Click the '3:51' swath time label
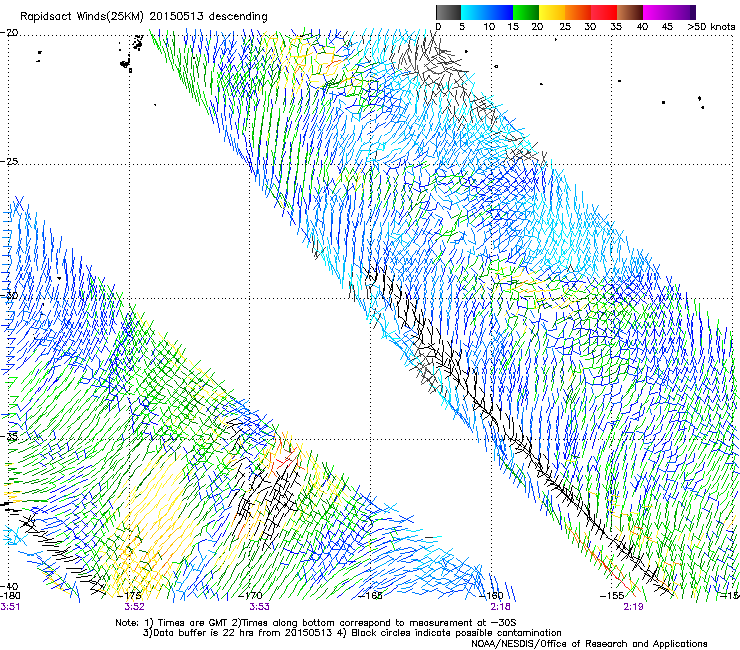Viewport: 740px width, 650px height. pyautogui.click(x=10, y=607)
